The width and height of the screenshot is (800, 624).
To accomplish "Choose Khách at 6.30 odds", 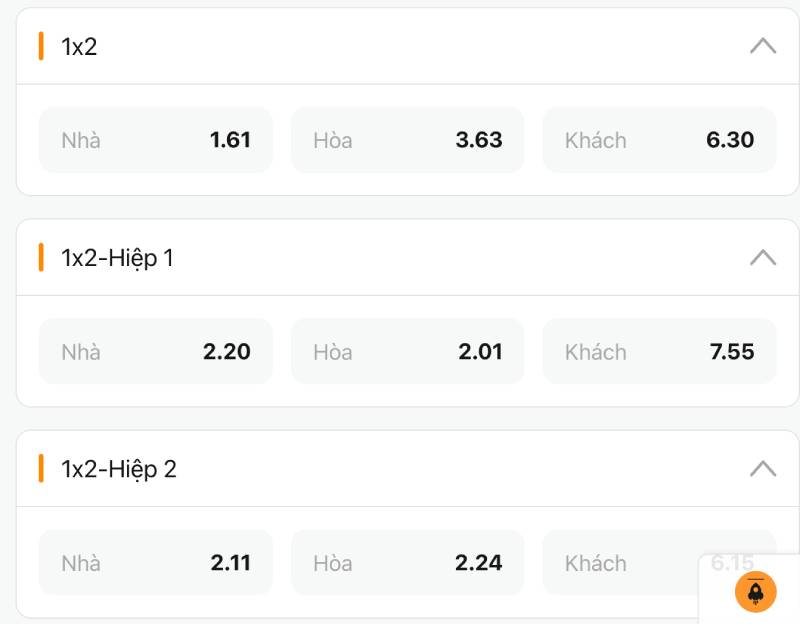I will point(659,140).
